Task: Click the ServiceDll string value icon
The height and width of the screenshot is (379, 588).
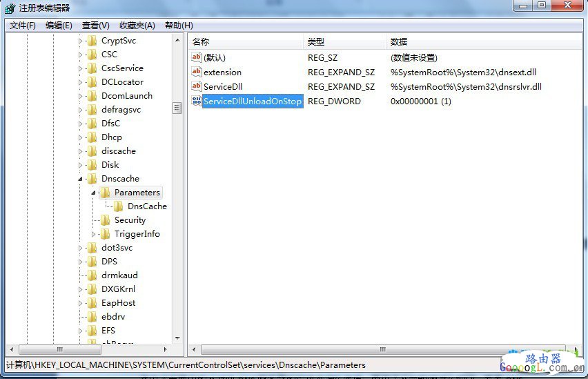Action: point(196,87)
